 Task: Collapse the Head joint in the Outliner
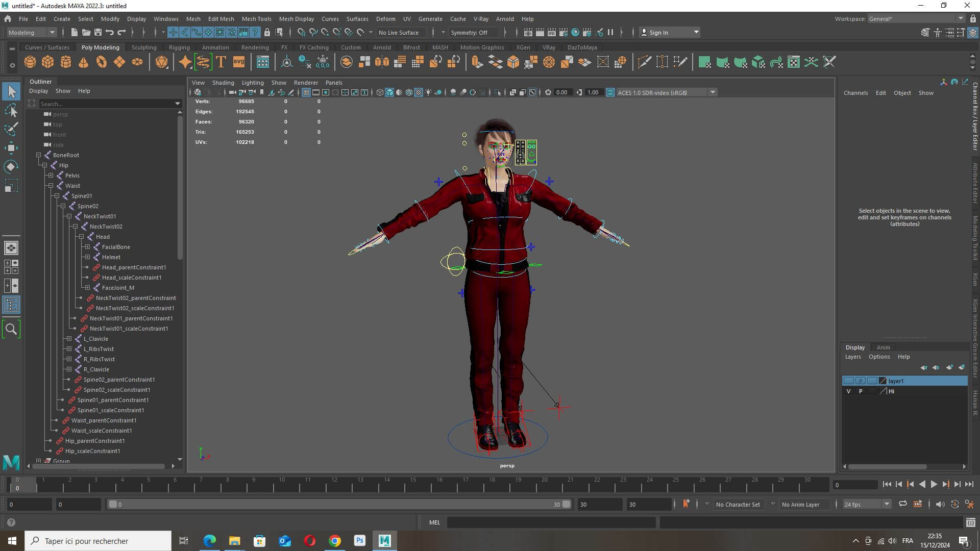point(81,237)
